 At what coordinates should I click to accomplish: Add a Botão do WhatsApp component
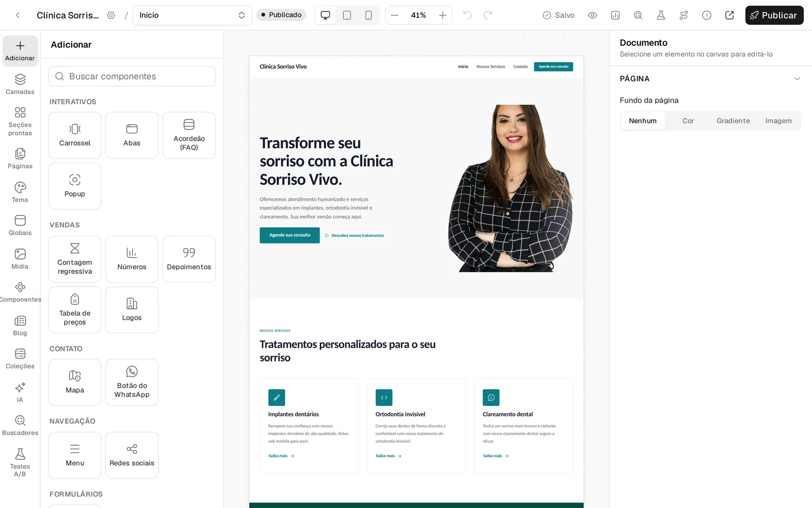[132, 383]
